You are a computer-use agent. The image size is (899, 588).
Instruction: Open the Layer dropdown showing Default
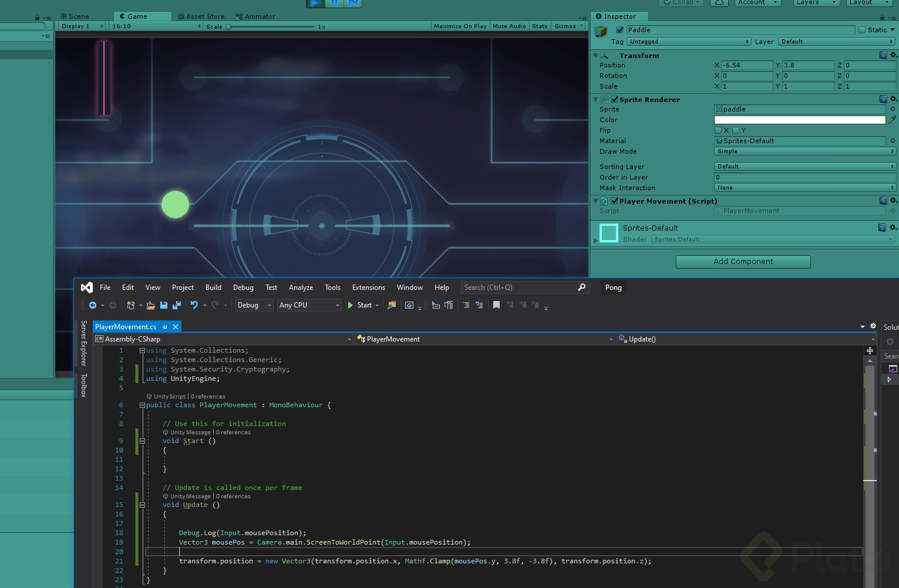coord(837,42)
